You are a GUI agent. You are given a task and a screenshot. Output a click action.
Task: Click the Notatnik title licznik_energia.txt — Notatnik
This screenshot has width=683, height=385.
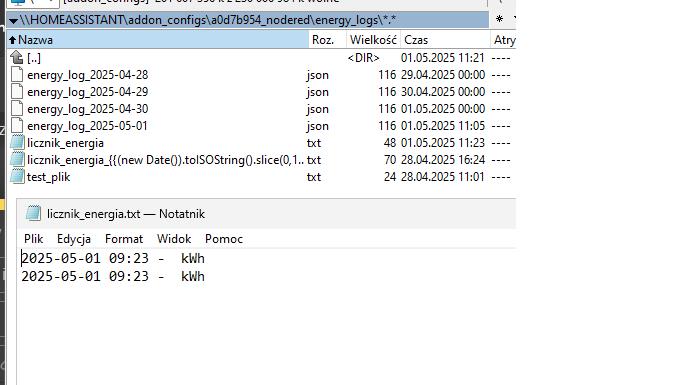(126, 214)
